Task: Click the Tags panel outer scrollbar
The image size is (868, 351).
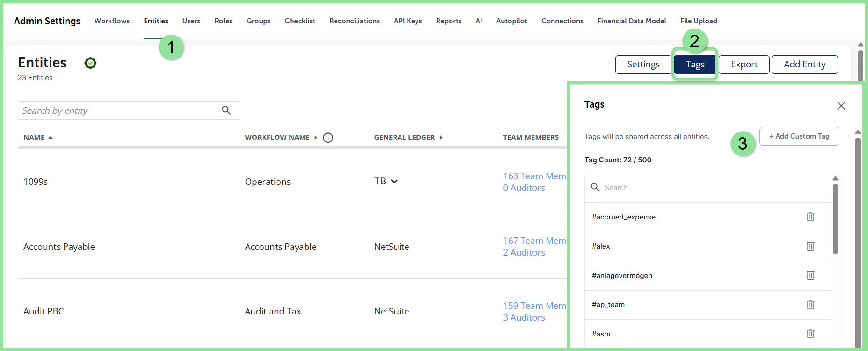Action: [858, 243]
